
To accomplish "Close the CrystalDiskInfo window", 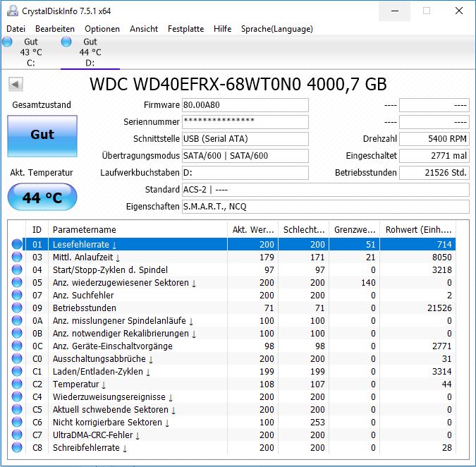I will [458, 11].
